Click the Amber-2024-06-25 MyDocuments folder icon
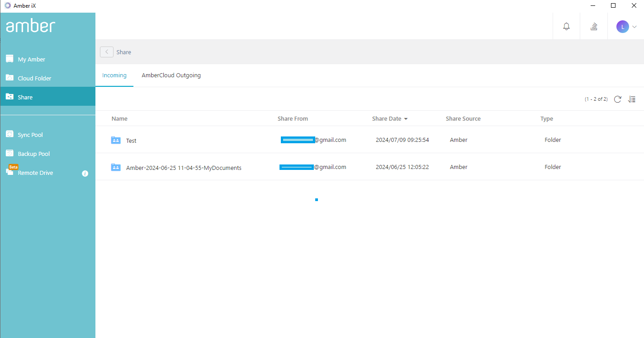The width and height of the screenshot is (644, 338). (116, 167)
